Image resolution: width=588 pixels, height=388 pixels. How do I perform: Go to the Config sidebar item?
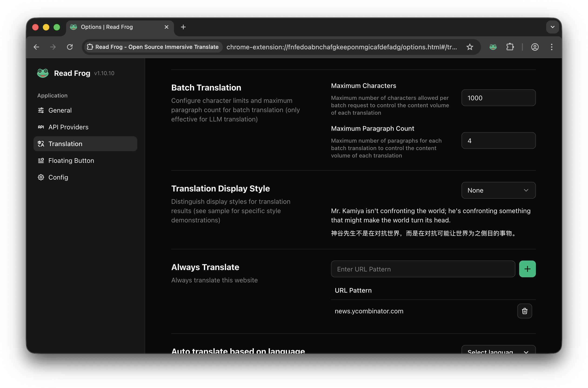coord(58,177)
